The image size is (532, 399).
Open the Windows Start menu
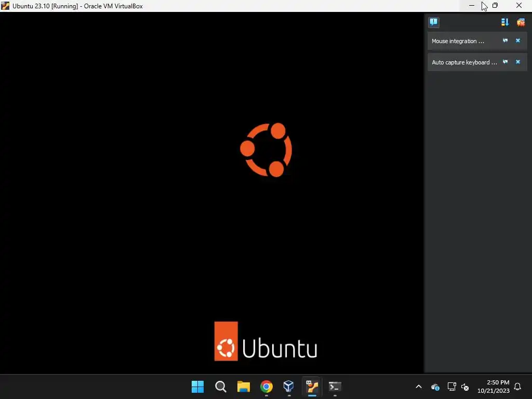(x=197, y=387)
